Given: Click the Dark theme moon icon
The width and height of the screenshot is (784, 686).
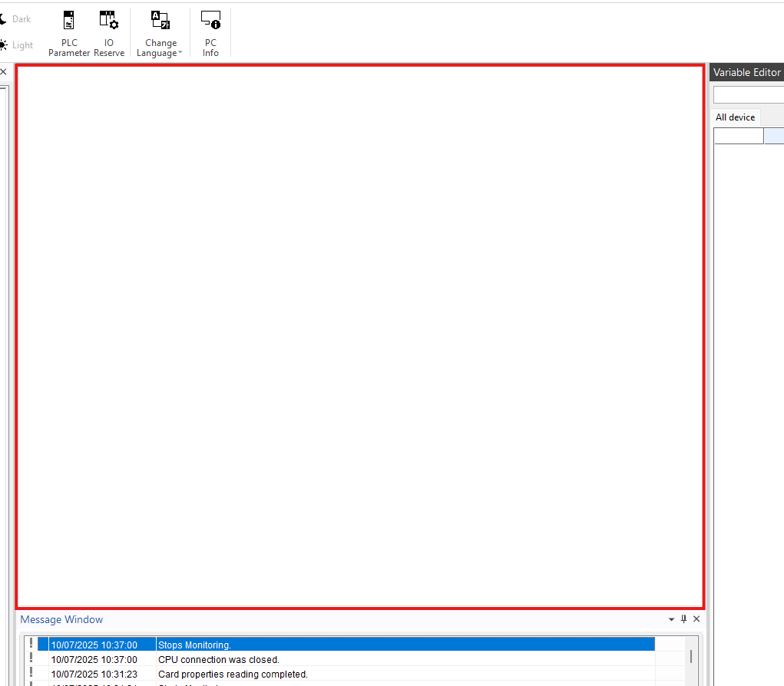Looking at the screenshot, I should (3, 19).
